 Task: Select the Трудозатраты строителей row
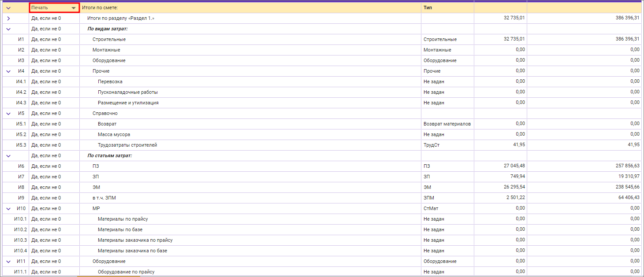point(127,145)
